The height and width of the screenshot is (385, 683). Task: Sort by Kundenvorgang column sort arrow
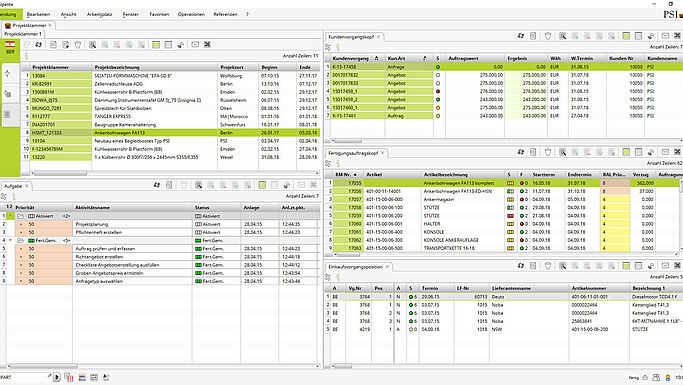coord(377,58)
